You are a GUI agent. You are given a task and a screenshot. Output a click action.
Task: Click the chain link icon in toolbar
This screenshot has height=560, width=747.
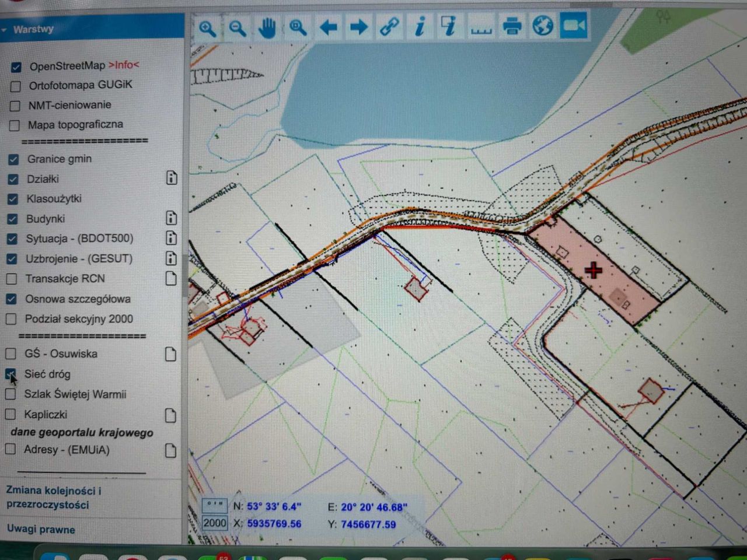[389, 27]
